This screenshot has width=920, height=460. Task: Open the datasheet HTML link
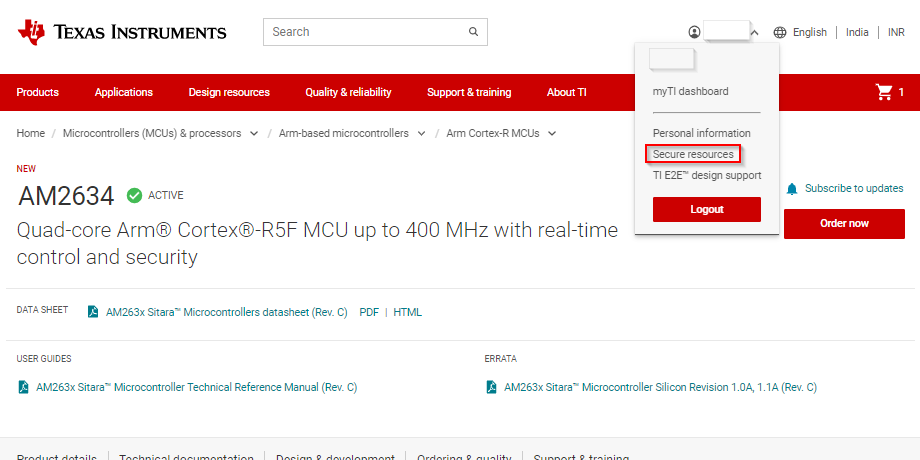click(x=407, y=312)
